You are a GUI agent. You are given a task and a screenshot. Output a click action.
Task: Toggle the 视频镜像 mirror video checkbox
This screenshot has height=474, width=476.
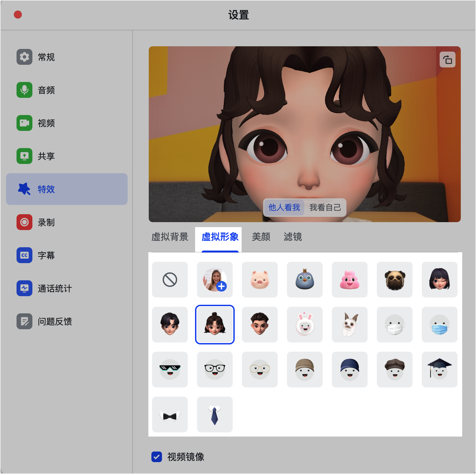[x=157, y=457]
